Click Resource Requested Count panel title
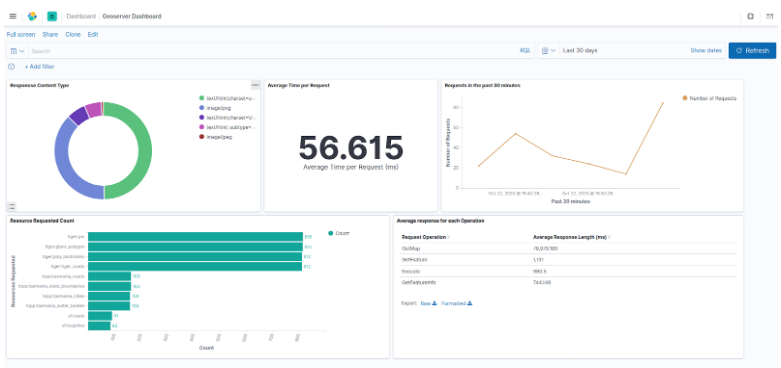 [42, 221]
